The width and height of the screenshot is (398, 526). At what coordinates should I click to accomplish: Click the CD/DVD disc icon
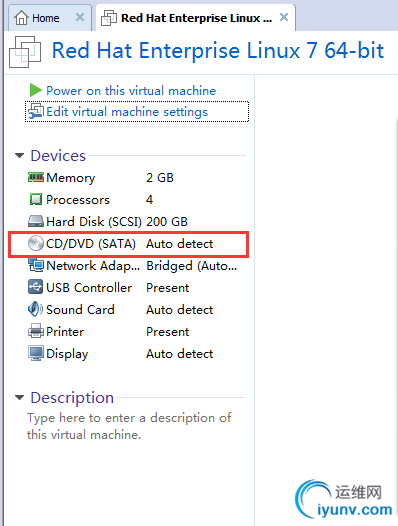36,243
